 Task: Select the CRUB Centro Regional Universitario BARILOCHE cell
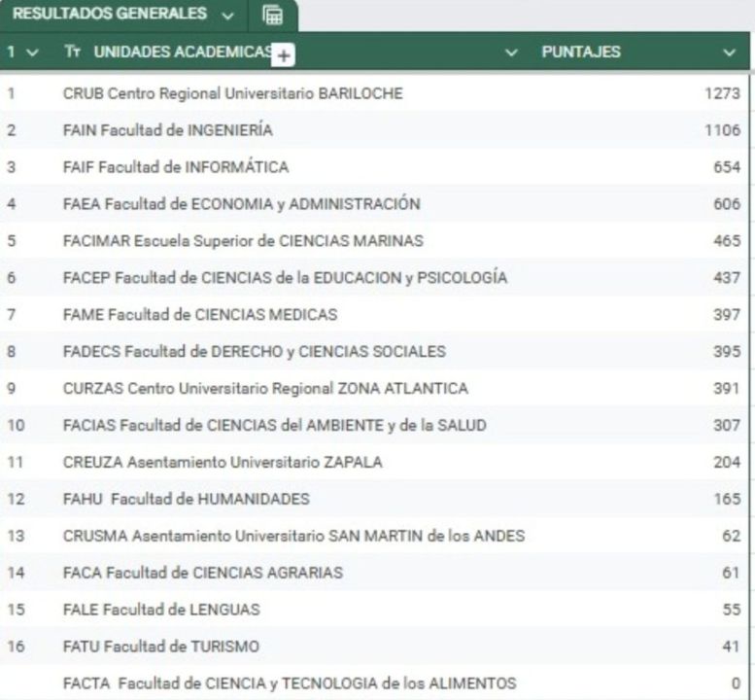pyautogui.click(x=232, y=93)
